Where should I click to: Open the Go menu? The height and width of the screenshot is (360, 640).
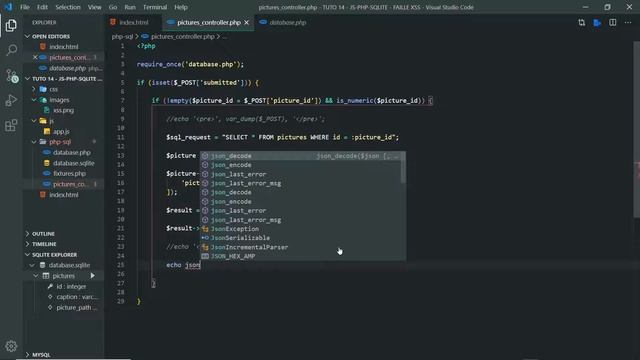(113, 7)
